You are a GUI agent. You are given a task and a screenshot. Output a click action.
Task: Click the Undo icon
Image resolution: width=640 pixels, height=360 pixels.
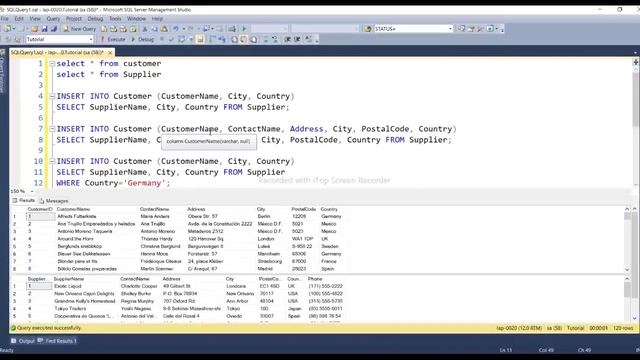(x=176, y=29)
